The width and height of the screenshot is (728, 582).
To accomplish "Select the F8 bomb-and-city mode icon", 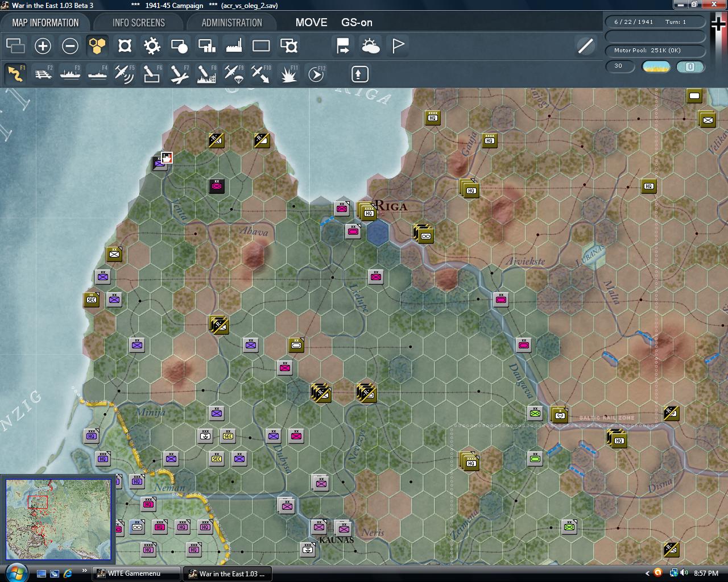I will coord(206,74).
